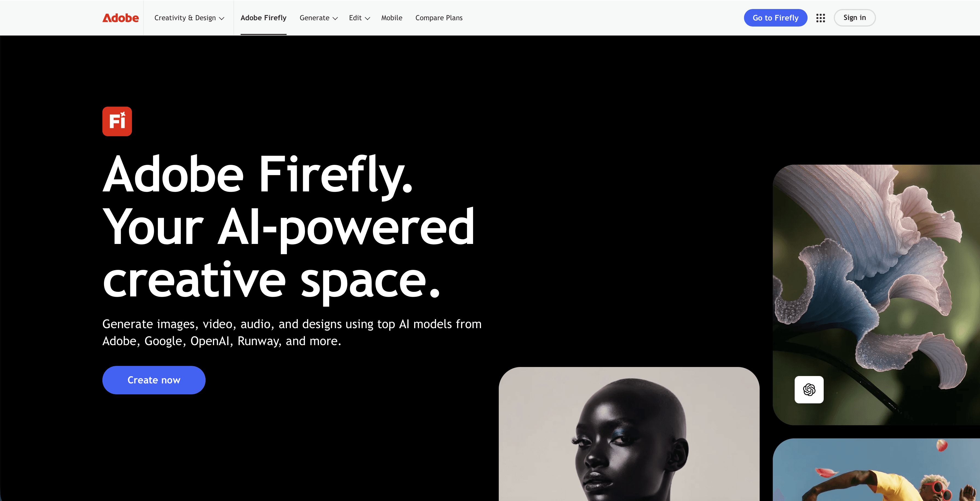Open the pink and blue flower image
This screenshot has width=980, height=501.
click(x=876, y=295)
